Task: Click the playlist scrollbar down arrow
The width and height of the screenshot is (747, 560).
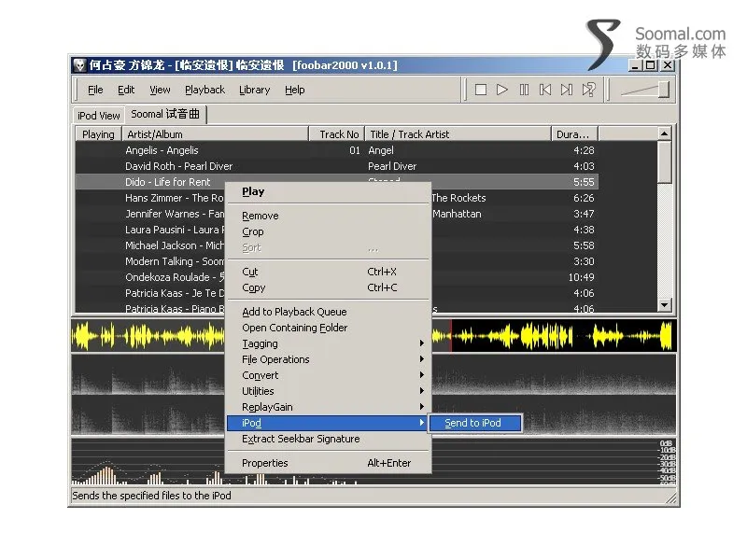Action: click(665, 305)
